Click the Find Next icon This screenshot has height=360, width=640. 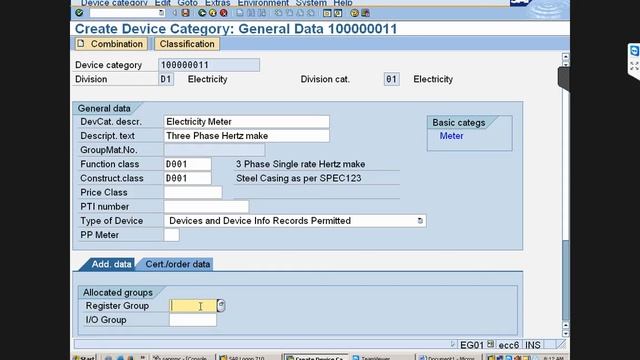click(262, 13)
